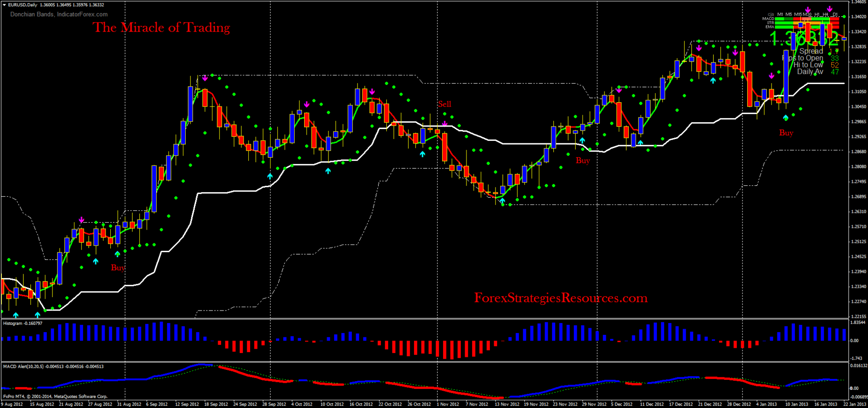Click the 9 Aug 2012 date label

[12, 404]
